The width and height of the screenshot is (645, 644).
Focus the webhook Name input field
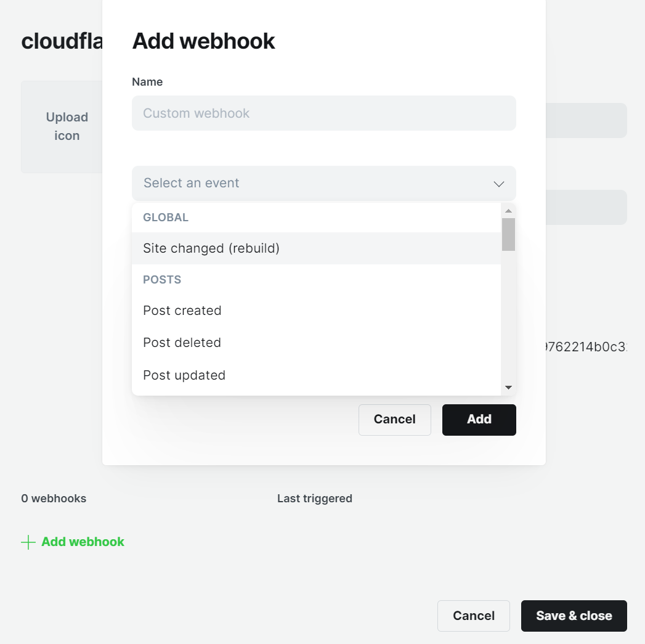[323, 113]
